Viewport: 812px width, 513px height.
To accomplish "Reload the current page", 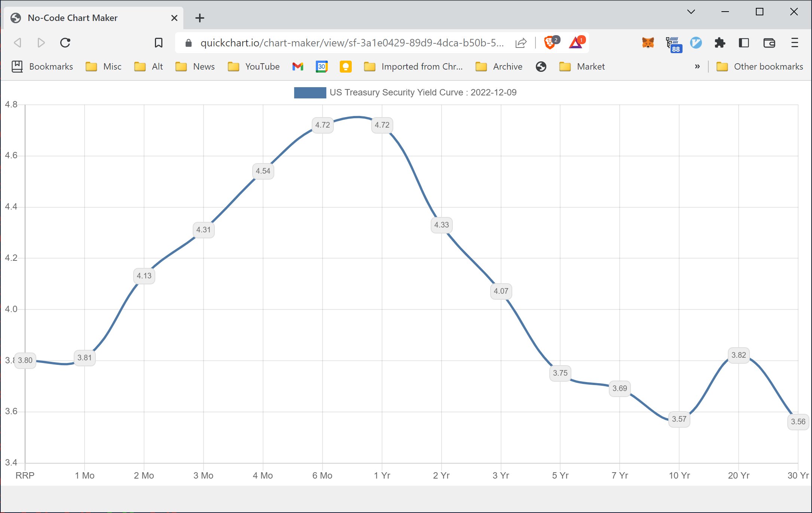I will [x=65, y=43].
